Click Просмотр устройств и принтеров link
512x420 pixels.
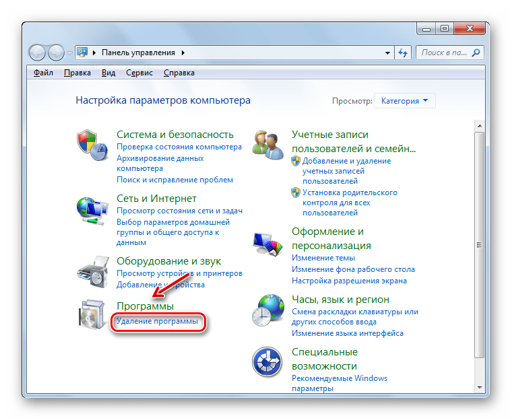pos(180,273)
